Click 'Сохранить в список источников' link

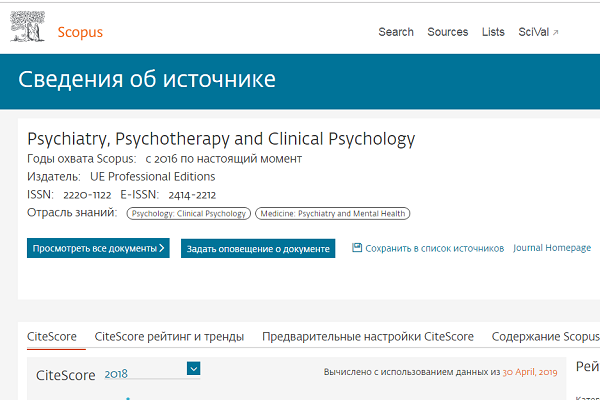[x=434, y=248]
